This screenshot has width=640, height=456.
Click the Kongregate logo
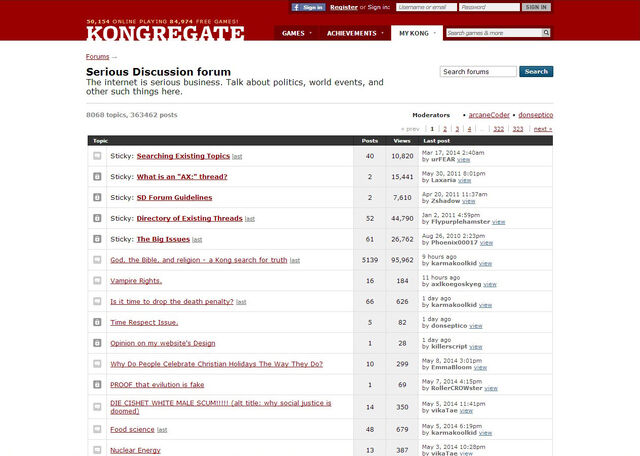[x=165, y=33]
